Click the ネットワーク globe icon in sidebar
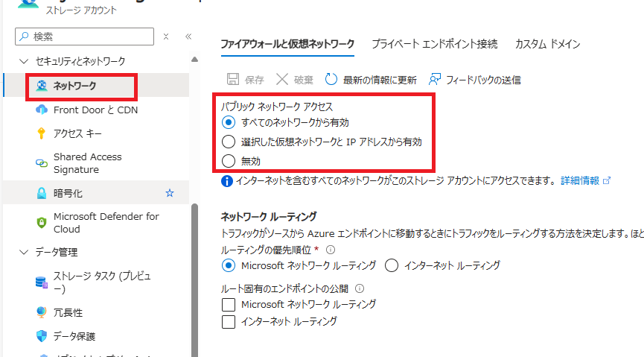Image resolution: width=644 pixels, height=357 pixels. pyautogui.click(x=42, y=86)
